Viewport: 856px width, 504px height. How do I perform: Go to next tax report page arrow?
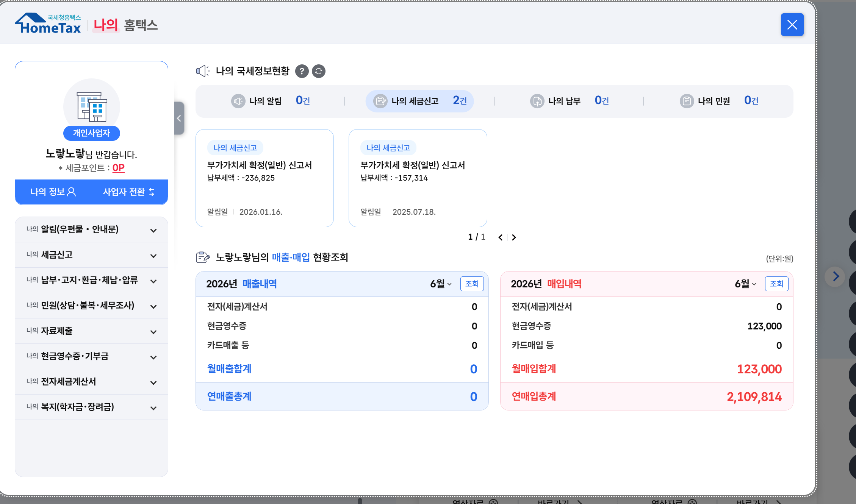(x=514, y=237)
